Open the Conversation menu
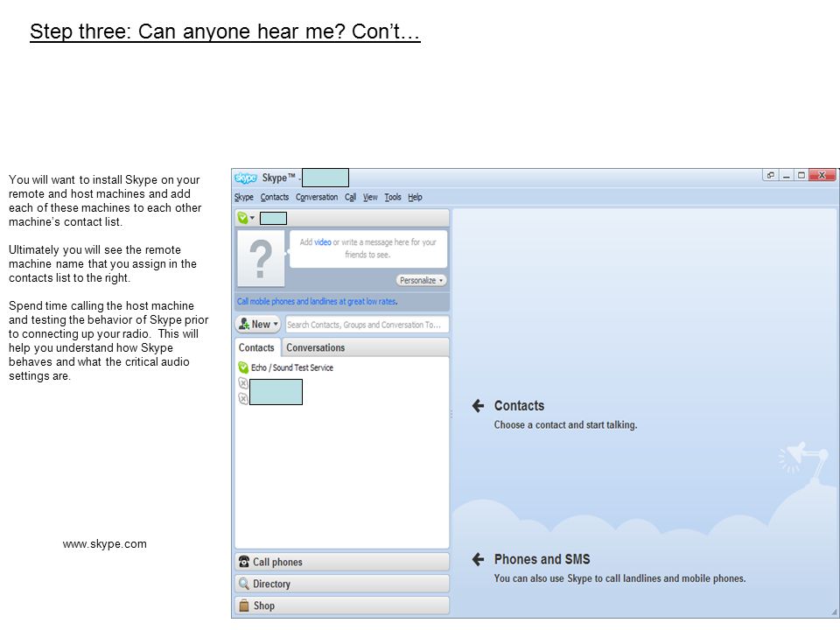 tap(317, 197)
